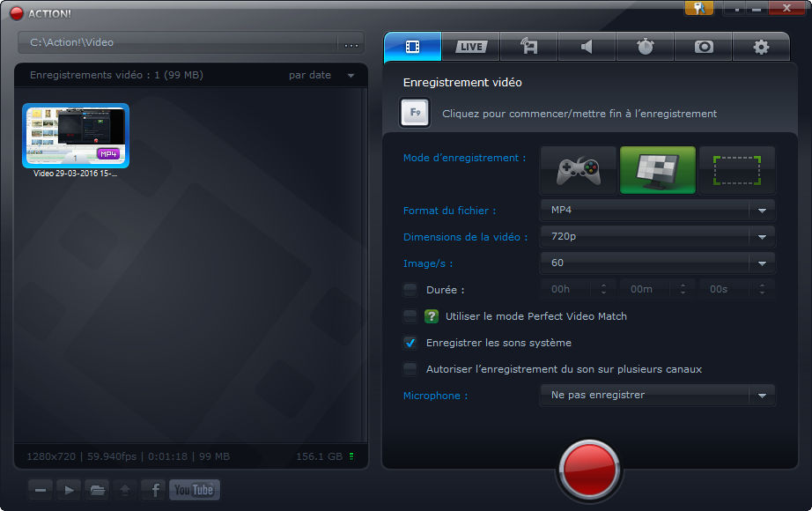The width and height of the screenshot is (812, 511).
Task: Switch to the LIVE streaming tab
Action: coord(470,47)
